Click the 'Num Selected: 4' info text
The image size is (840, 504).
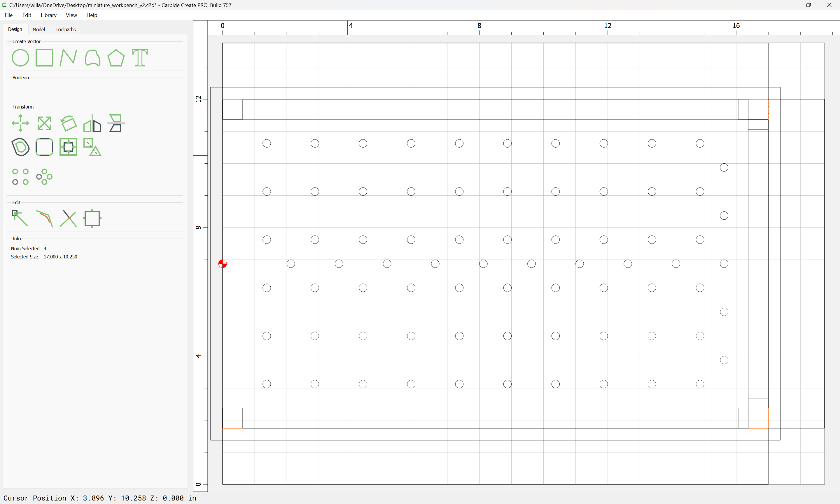tap(29, 249)
